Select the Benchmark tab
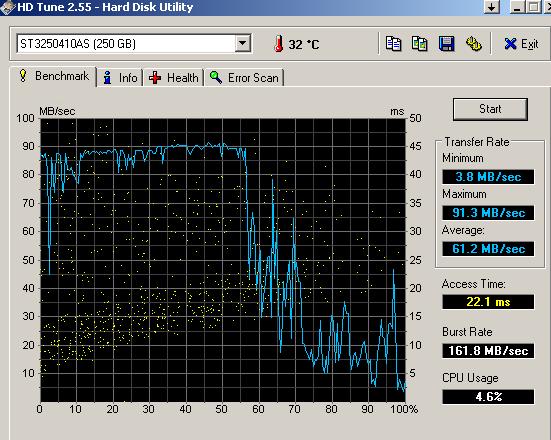This screenshot has width=551, height=440. point(54,76)
